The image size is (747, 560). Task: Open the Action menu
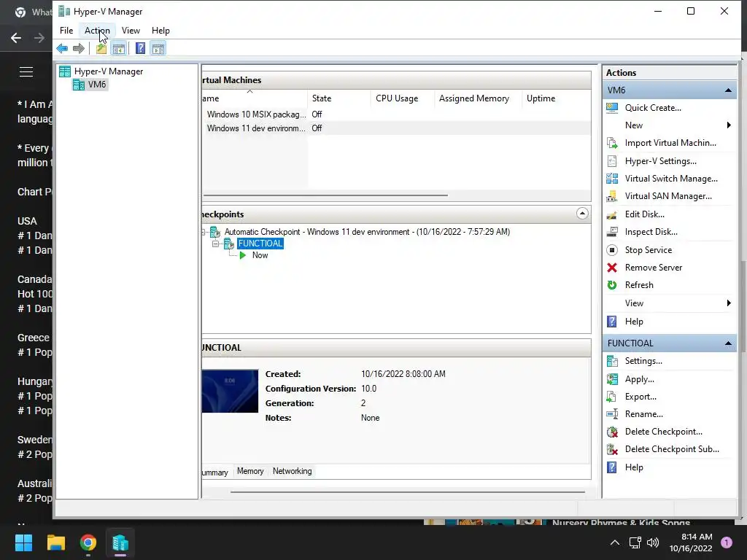[97, 31]
